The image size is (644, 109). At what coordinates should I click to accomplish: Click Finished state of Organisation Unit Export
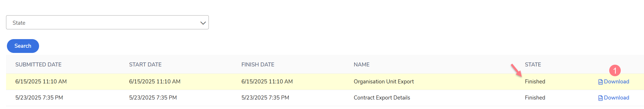(535, 82)
